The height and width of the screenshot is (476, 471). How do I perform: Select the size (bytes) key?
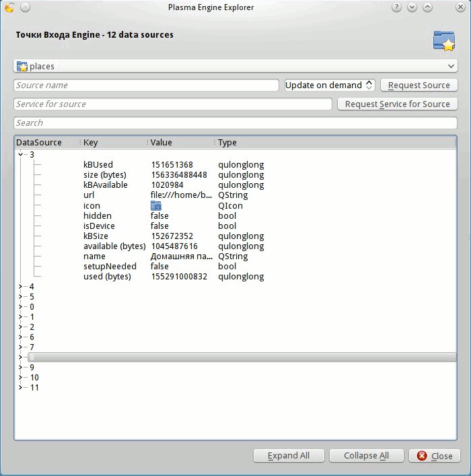105,175
